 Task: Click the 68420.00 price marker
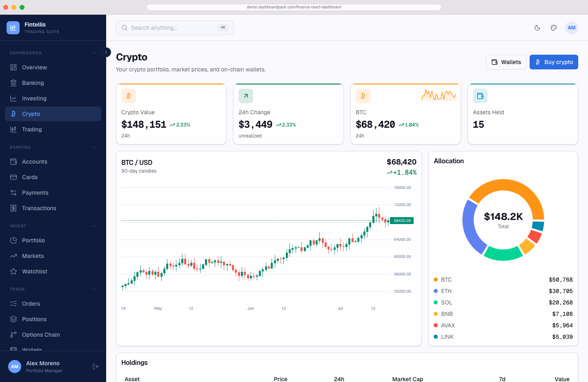pos(402,221)
